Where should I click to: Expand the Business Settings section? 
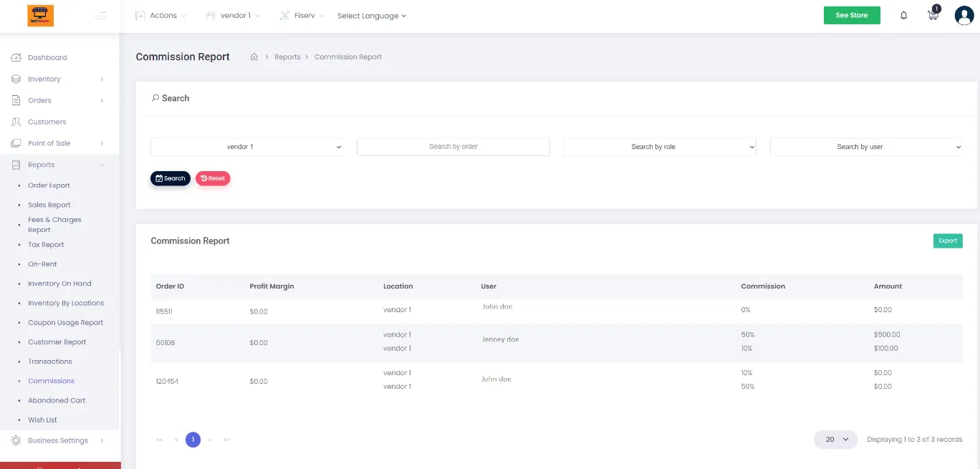[x=57, y=440]
